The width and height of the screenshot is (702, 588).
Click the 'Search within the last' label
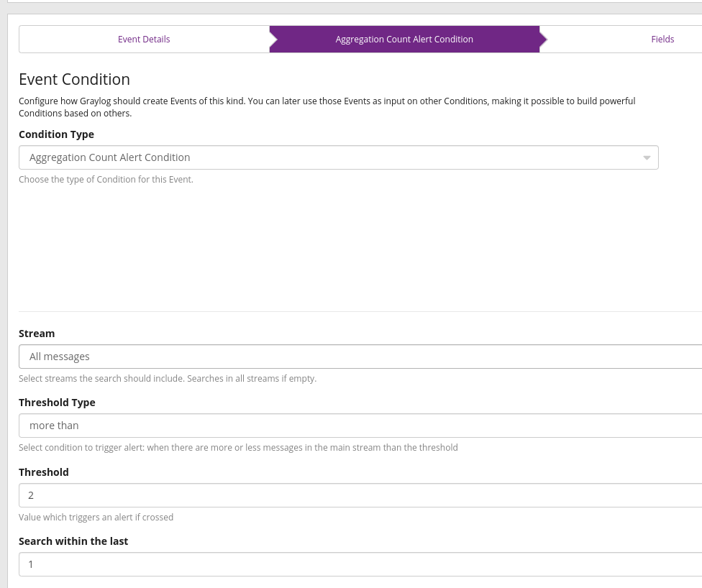tap(73, 541)
